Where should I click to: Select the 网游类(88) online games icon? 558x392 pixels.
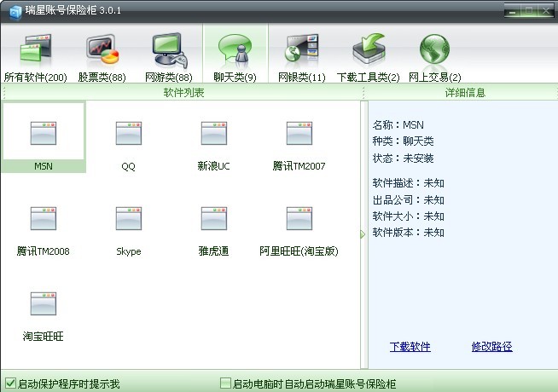tap(169, 49)
